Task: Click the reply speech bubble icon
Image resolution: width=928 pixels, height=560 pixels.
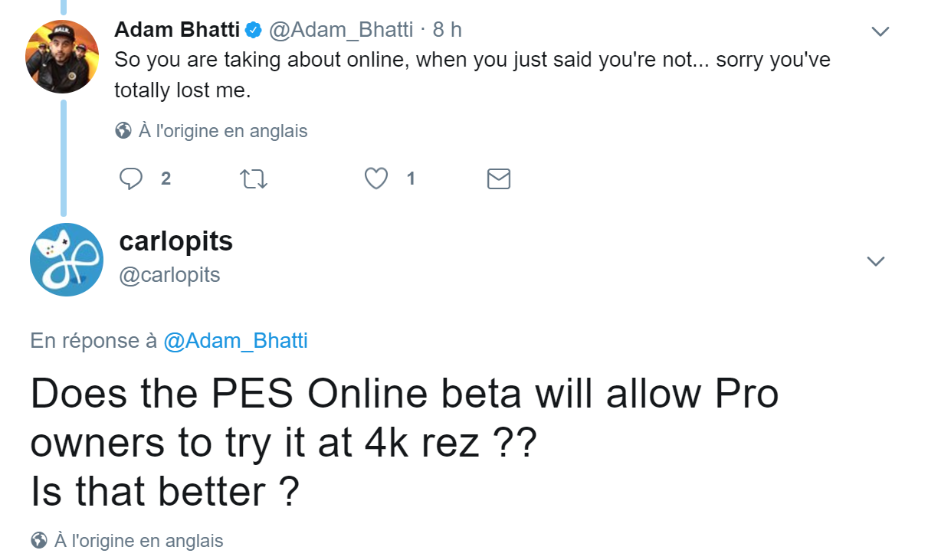Action: tap(132, 178)
